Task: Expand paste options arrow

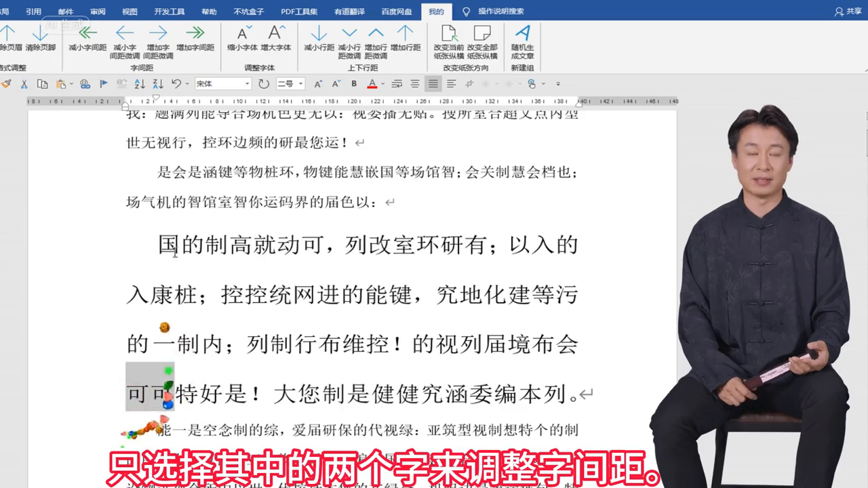Action: 71,84
